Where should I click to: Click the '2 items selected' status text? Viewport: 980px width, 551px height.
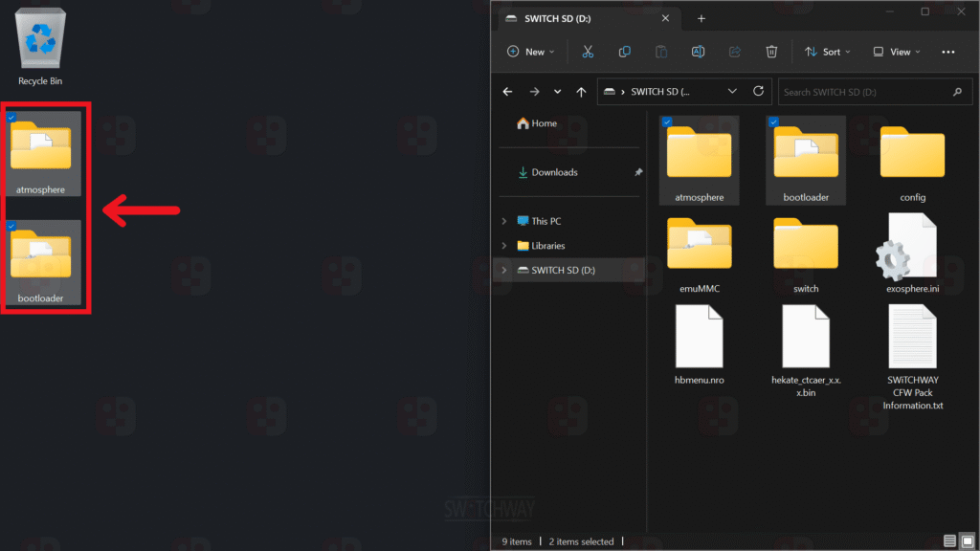(581, 541)
